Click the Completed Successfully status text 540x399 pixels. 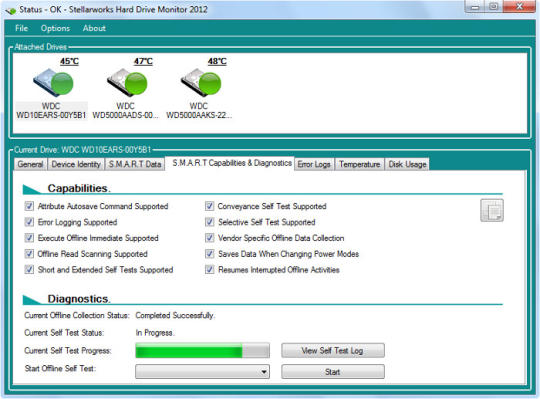[175, 315]
